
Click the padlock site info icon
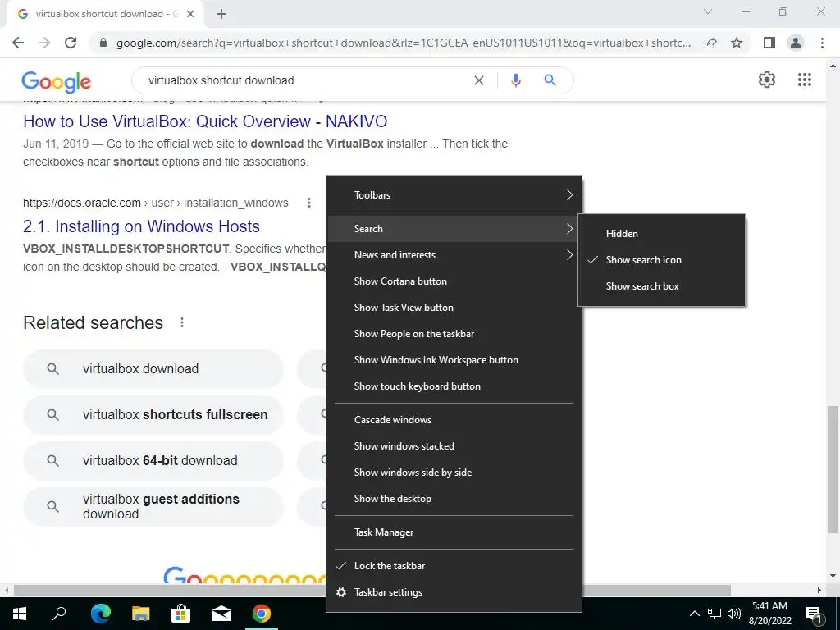103,43
